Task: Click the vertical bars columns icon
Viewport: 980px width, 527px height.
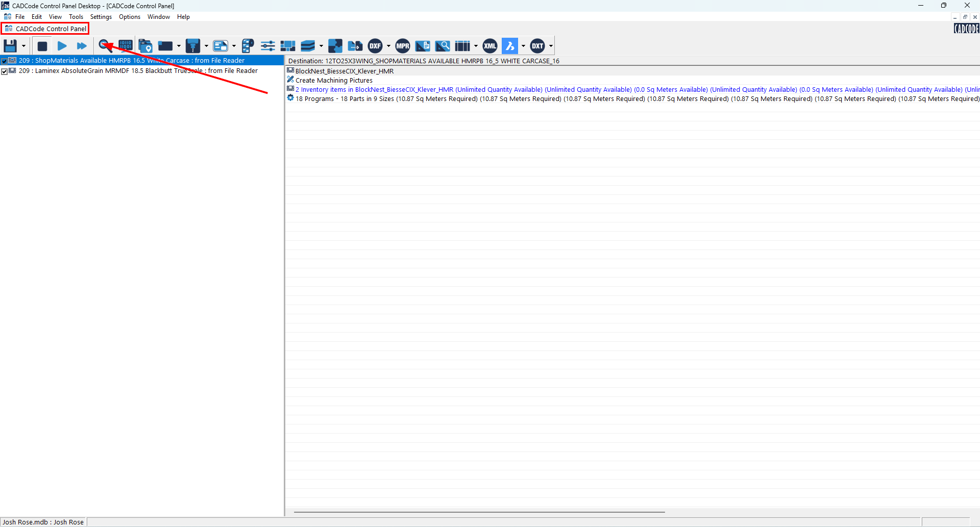Action: pyautogui.click(x=462, y=46)
